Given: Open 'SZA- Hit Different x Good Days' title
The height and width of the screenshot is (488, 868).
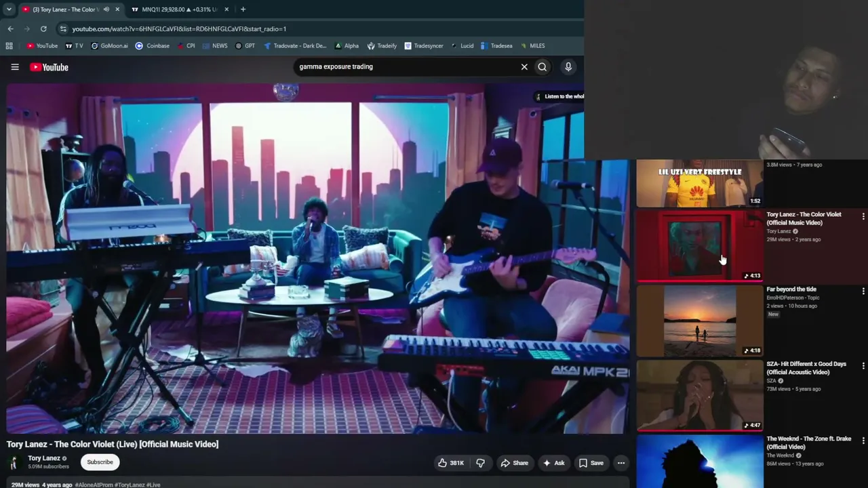Looking at the screenshot, I should pos(806,368).
